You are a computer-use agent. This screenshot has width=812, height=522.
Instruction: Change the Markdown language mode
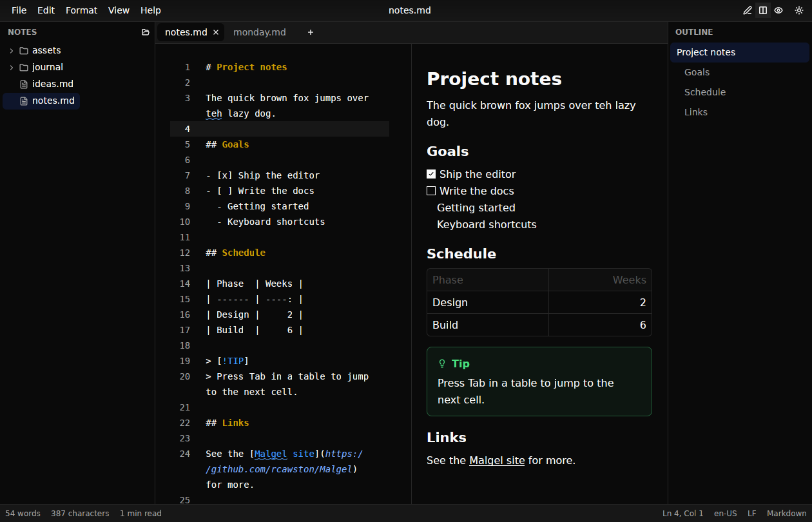coord(787,514)
